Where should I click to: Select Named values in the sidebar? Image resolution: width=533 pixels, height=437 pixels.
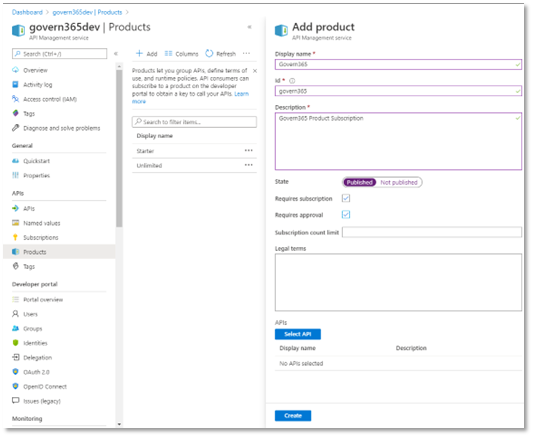pos(42,223)
